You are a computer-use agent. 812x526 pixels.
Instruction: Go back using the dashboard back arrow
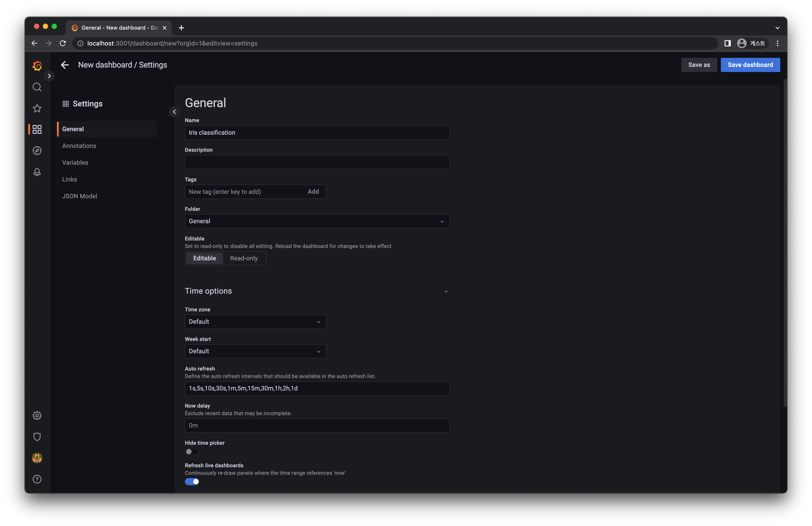pos(65,65)
